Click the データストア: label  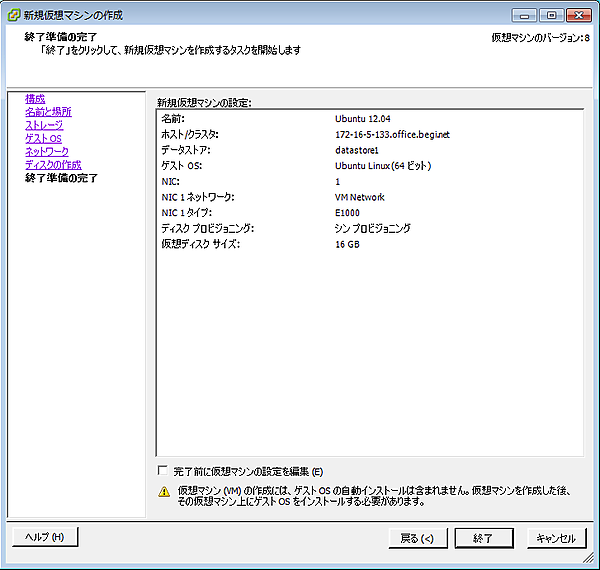(x=186, y=150)
